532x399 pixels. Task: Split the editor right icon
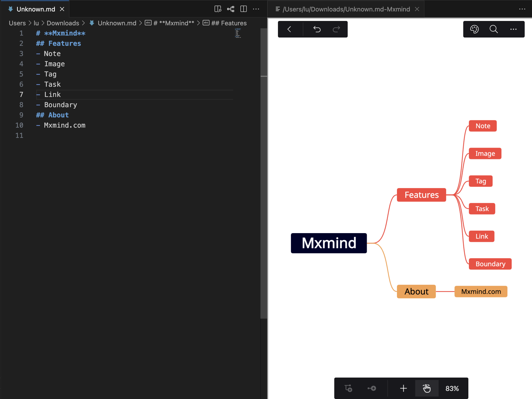pyautogui.click(x=243, y=9)
